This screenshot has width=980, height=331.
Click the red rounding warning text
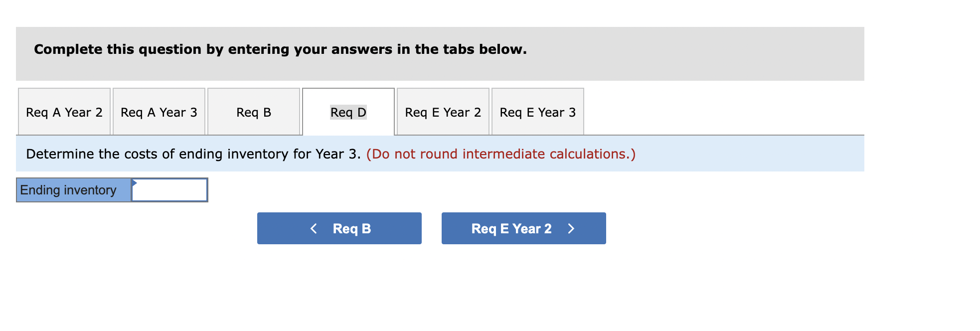tap(501, 154)
